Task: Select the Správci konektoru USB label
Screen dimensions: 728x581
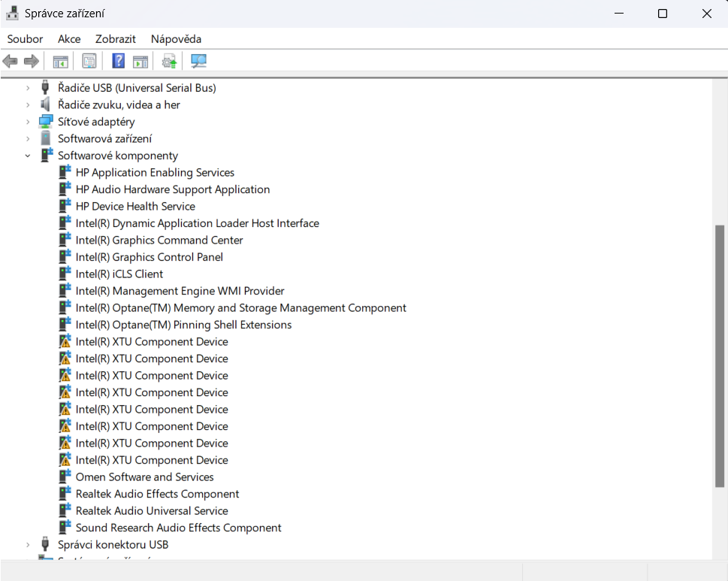Action: tap(113, 544)
